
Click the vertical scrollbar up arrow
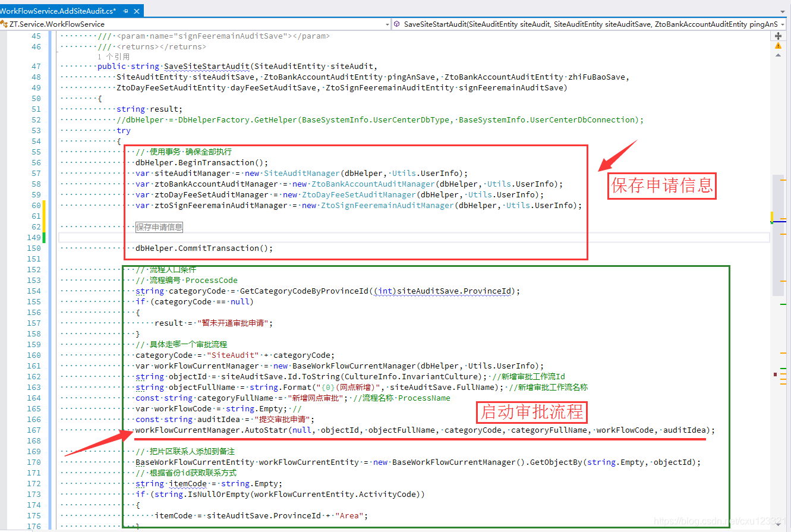coord(779,55)
